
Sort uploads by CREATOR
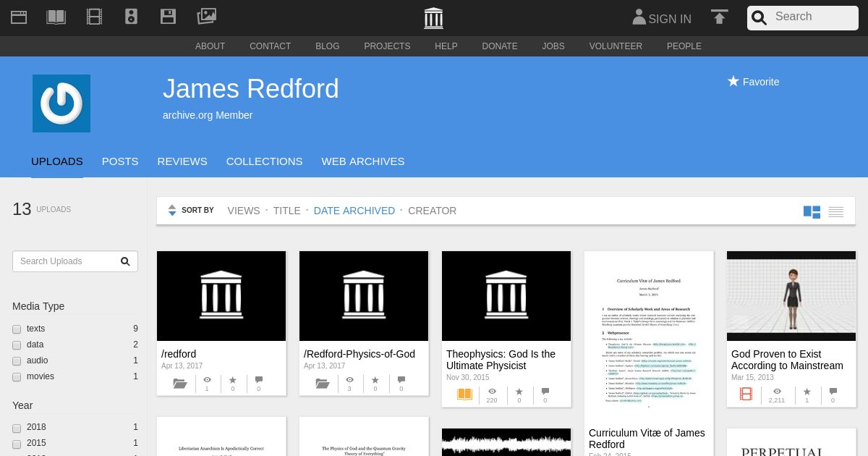tap(433, 211)
